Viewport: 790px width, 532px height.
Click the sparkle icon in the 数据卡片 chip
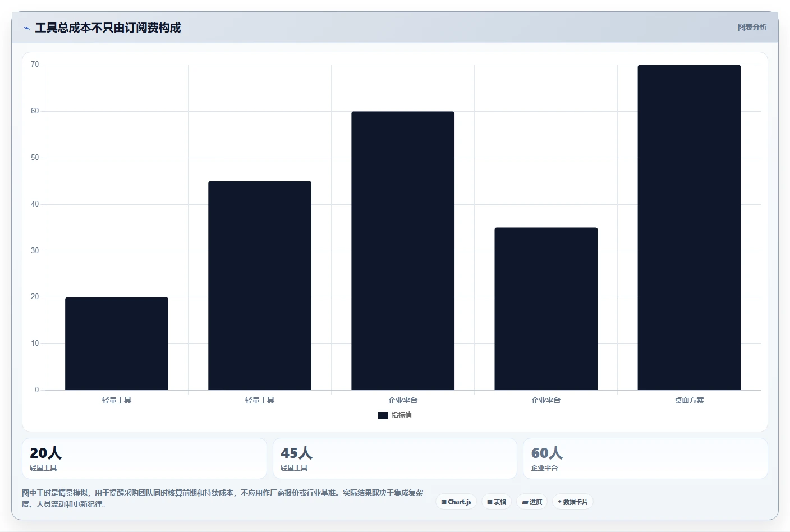click(559, 502)
